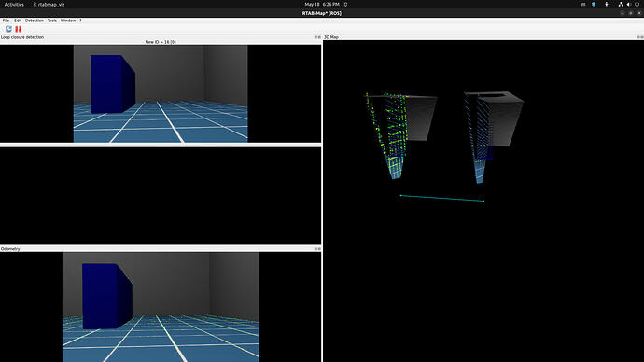Open the Window menu
This screenshot has height=362, width=644.
[x=68, y=21]
